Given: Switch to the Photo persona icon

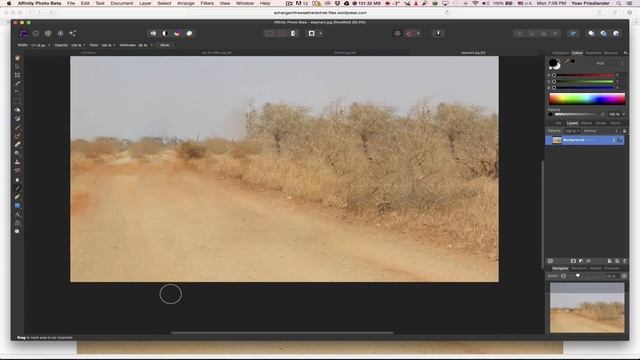Looking at the screenshot, I should tap(24, 33).
